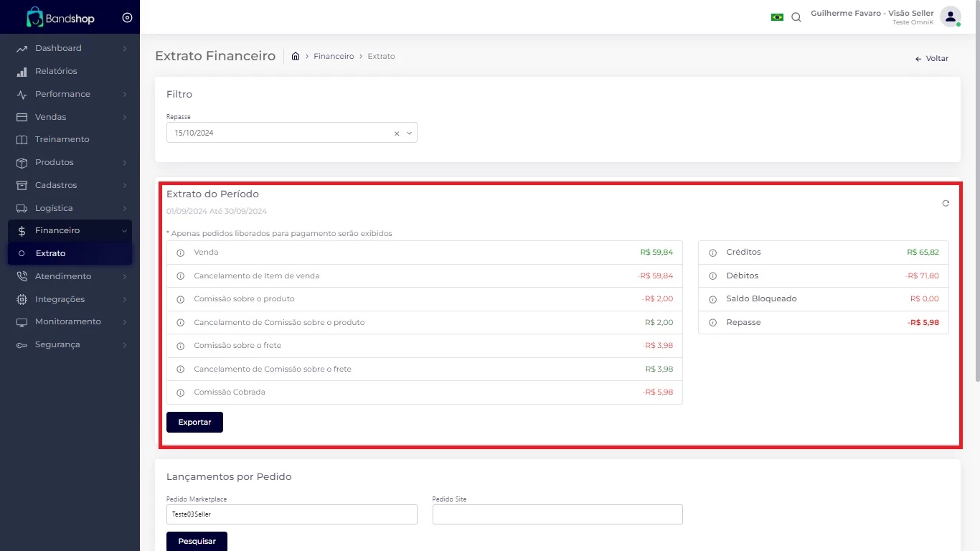The height and width of the screenshot is (551, 980).
Task: Clear the Repasse date selection
Action: tap(397, 133)
